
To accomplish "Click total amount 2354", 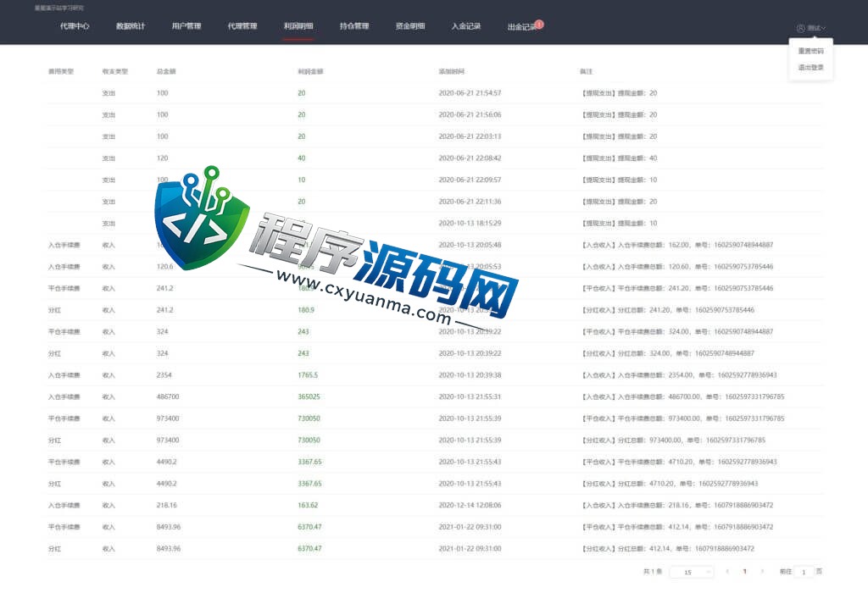I will click(164, 375).
